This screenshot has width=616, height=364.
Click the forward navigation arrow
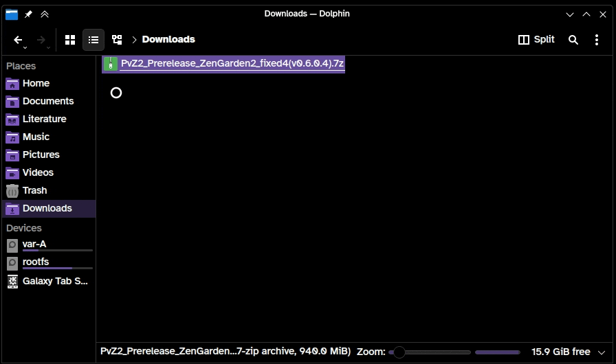pos(41,40)
